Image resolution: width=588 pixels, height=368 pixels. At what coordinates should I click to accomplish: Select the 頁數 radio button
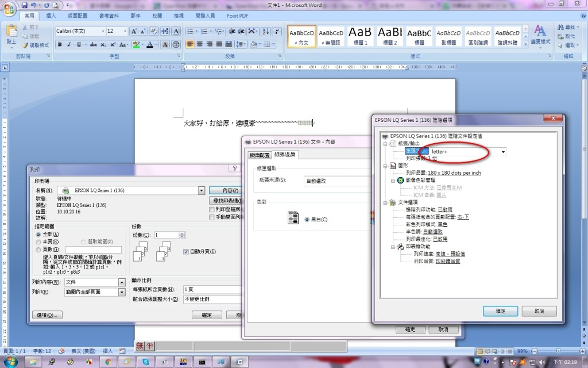coord(38,250)
